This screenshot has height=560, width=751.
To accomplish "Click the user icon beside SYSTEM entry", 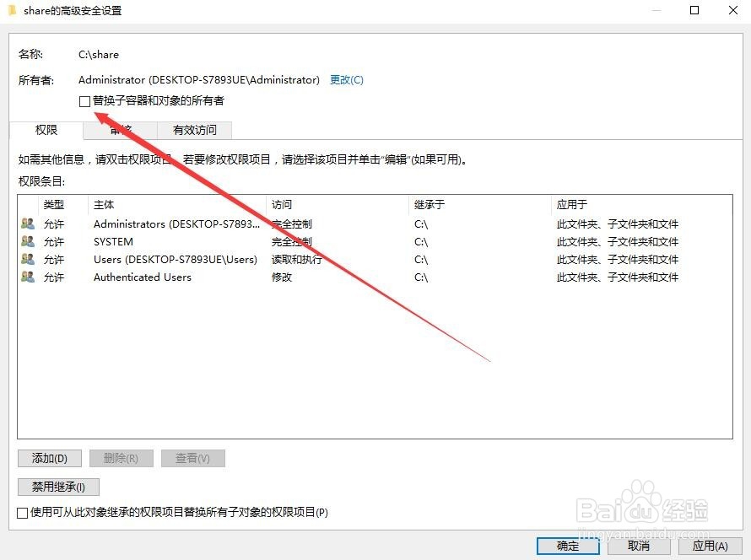I will pyautogui.click(x=27, y=241).
